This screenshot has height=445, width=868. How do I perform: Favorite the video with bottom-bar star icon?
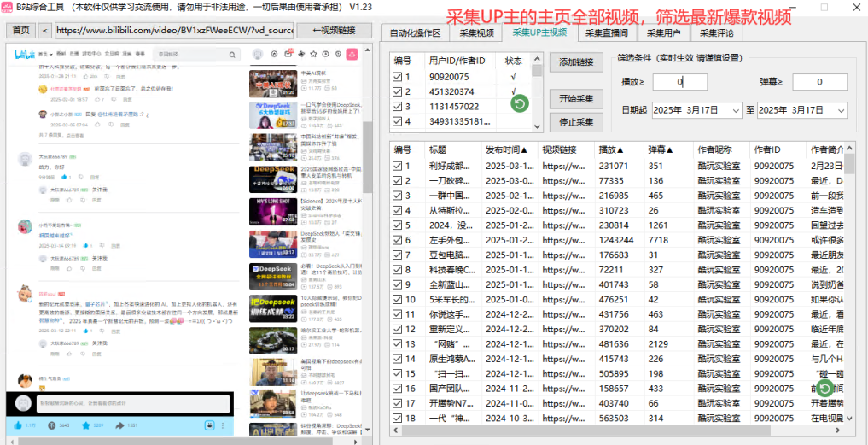(x=86, y=425)
